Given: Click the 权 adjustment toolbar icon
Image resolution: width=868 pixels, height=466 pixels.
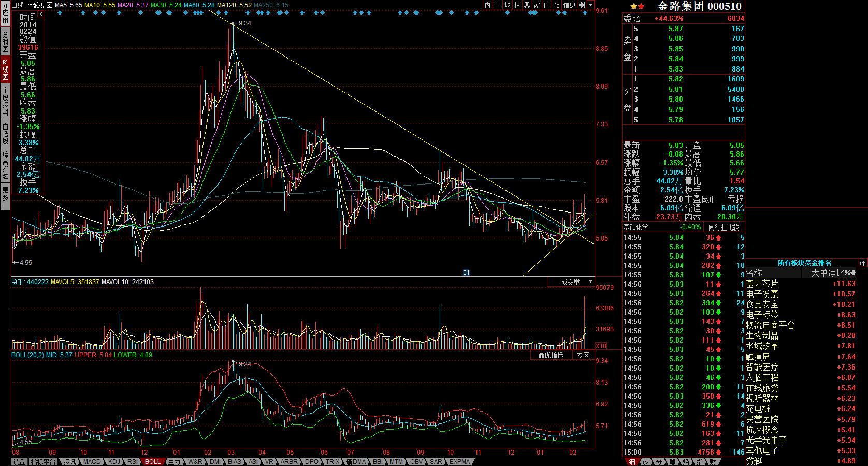Looking at the screenshot, I should pyautogui.click(x=517, y=5).
